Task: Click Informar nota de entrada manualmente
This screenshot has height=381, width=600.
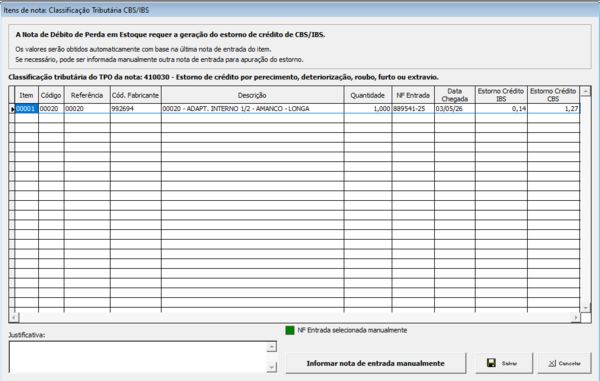Action: click(375, 363)
